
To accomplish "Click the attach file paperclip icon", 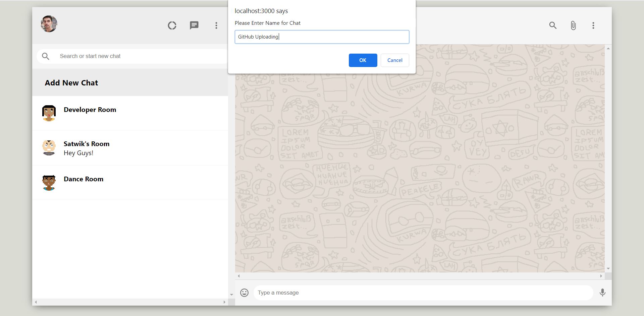I will click(x=573, y=25).
